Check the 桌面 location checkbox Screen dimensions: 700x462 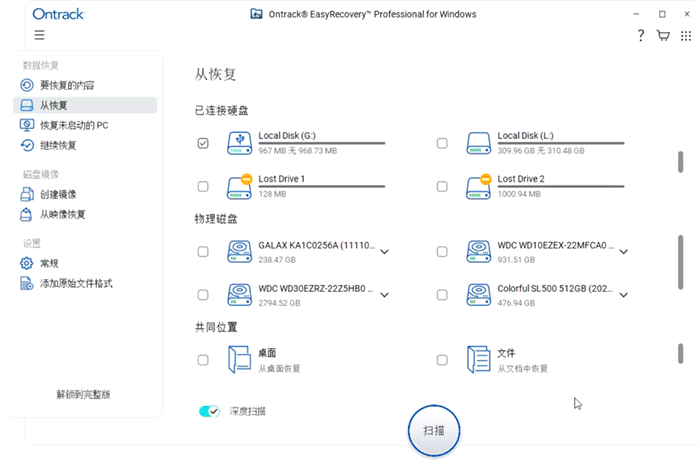tap(203, 360)
